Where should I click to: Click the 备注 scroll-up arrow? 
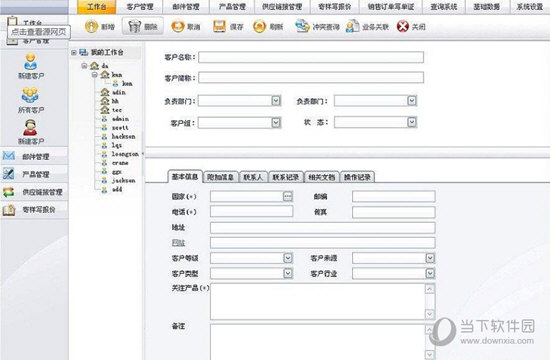tap(430, 329)
